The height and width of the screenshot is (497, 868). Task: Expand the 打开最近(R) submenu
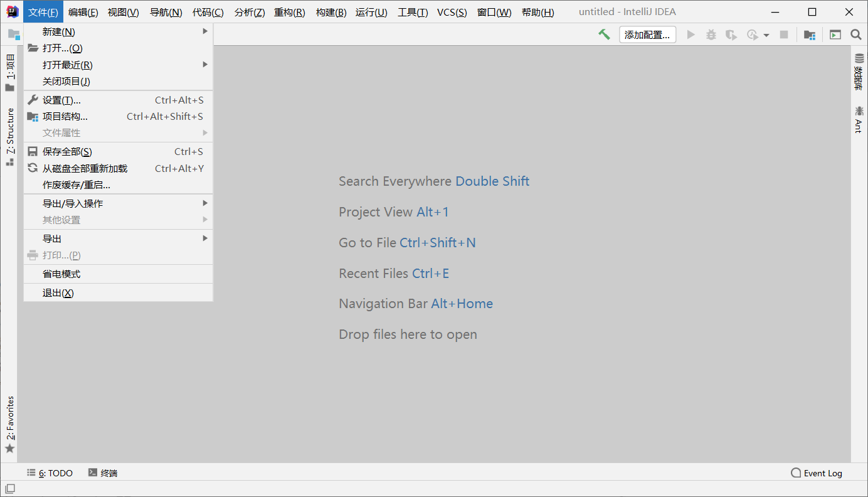[119, 65]
